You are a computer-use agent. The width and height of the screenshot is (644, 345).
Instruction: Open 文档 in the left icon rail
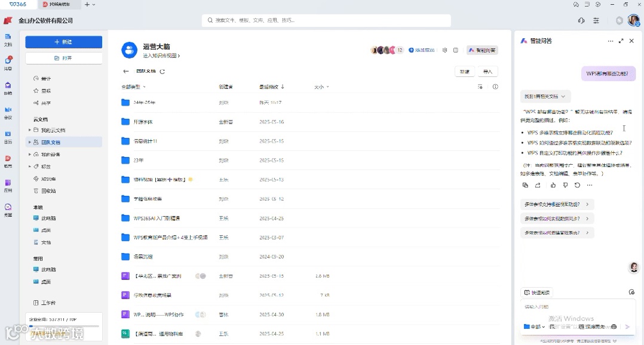tap(8, 39)
